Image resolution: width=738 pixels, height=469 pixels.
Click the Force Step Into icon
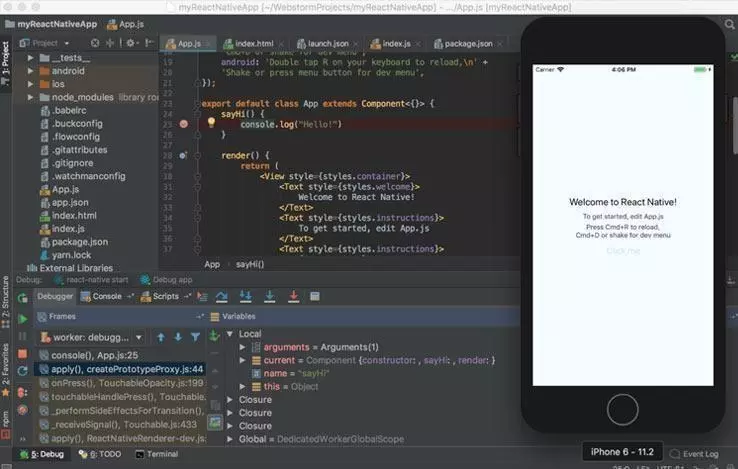pyautogui.click(x=270, y=296)
